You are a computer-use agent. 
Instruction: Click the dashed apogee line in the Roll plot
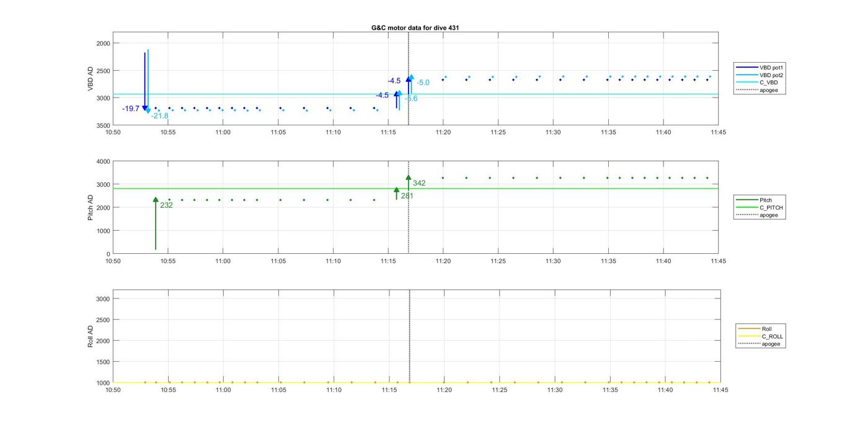(409, 336)
